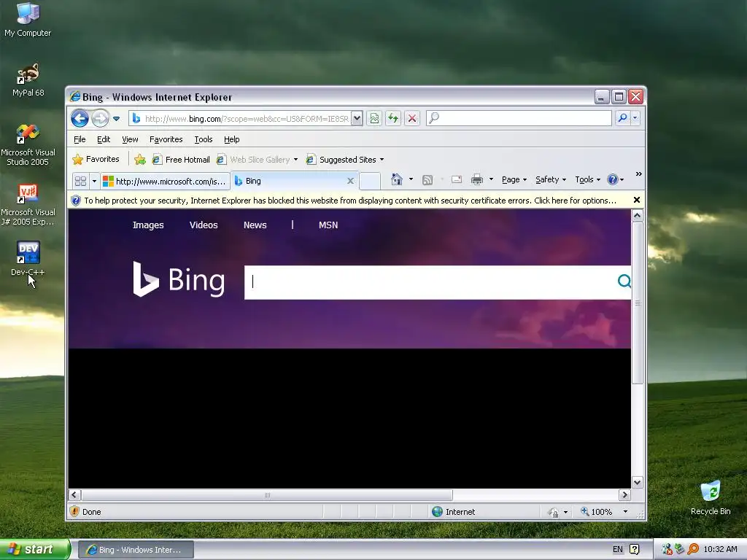
Task: Dismiss the information bar with its X
Action: (x=637, y=200)
